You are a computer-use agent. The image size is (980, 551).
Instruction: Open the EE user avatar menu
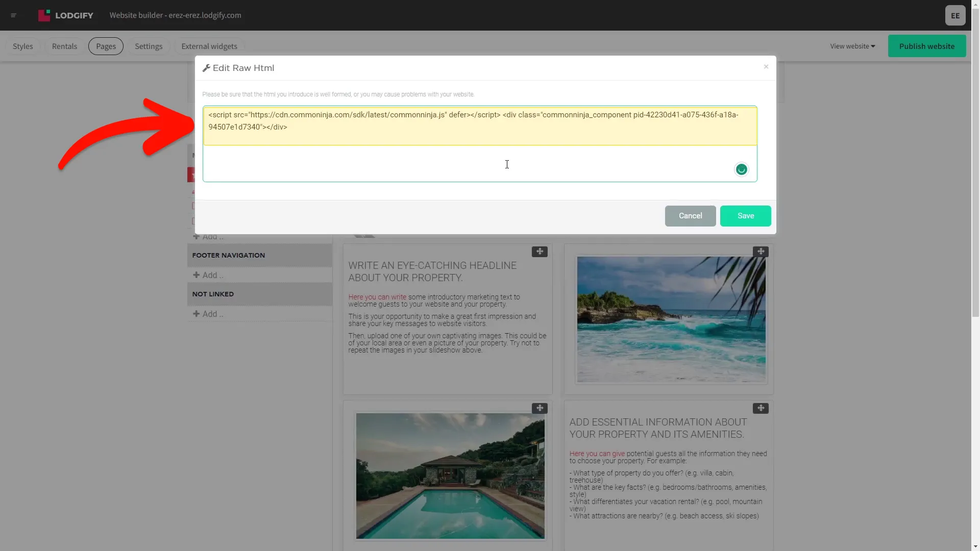pos(955,15)
